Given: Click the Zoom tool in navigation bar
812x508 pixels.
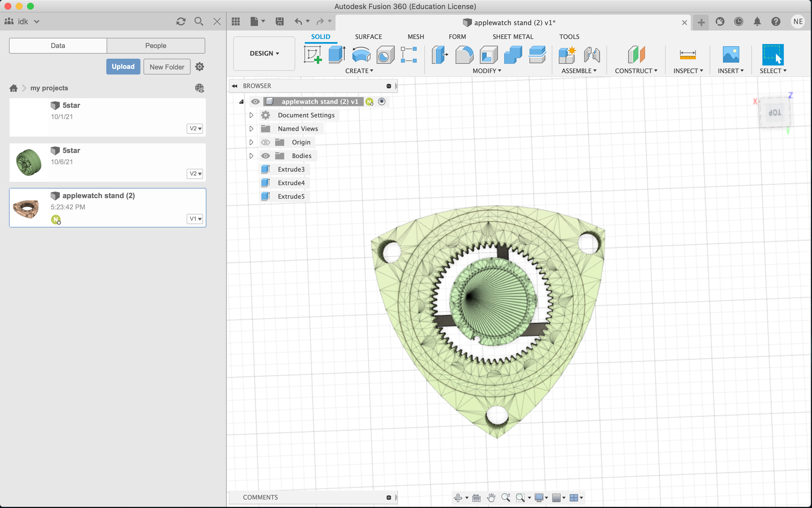Looking at the screenshot, I should [506, 498].
